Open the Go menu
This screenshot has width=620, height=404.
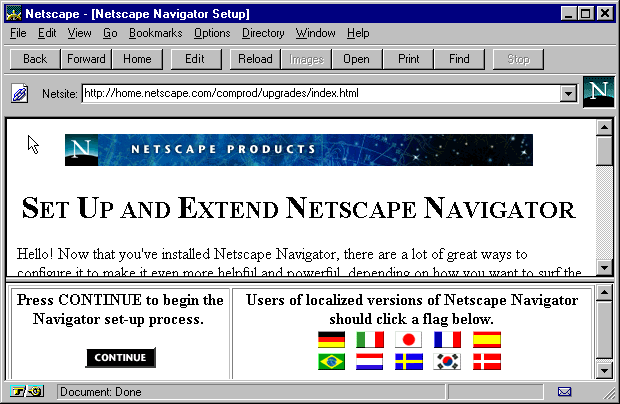pyautogui.click(x=110, y=33)
